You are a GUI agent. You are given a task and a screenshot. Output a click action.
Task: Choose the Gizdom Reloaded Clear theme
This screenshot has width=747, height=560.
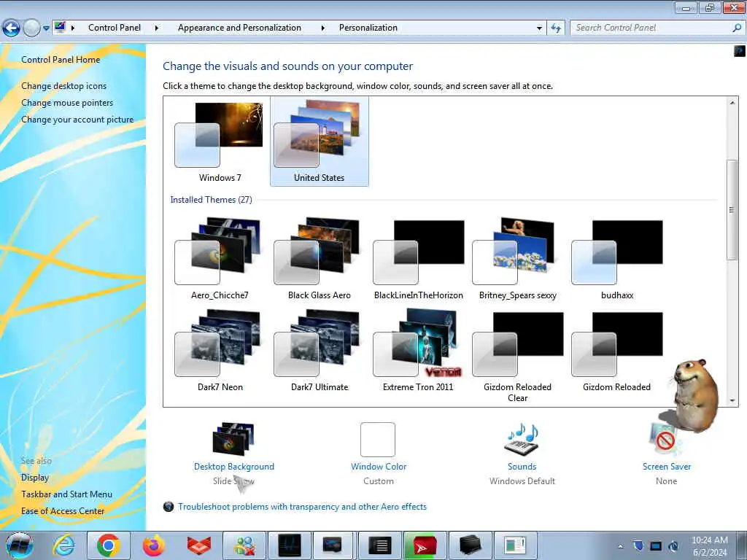click(x=518, y=356)
